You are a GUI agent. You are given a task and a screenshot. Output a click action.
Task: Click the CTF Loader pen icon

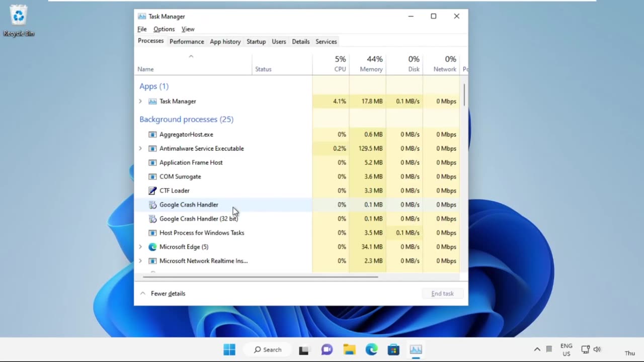(x=152, y=191)
